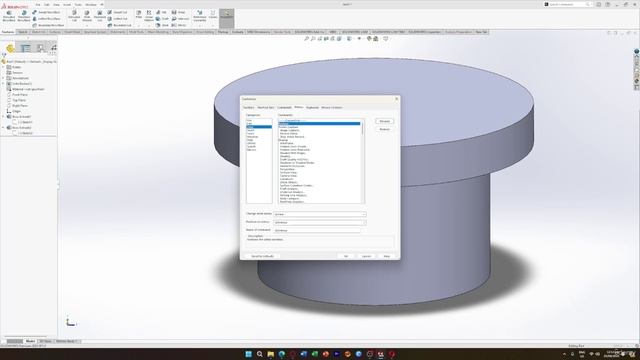Expand the History folder in tree
The image size is (640, 360).
(4, 67)
